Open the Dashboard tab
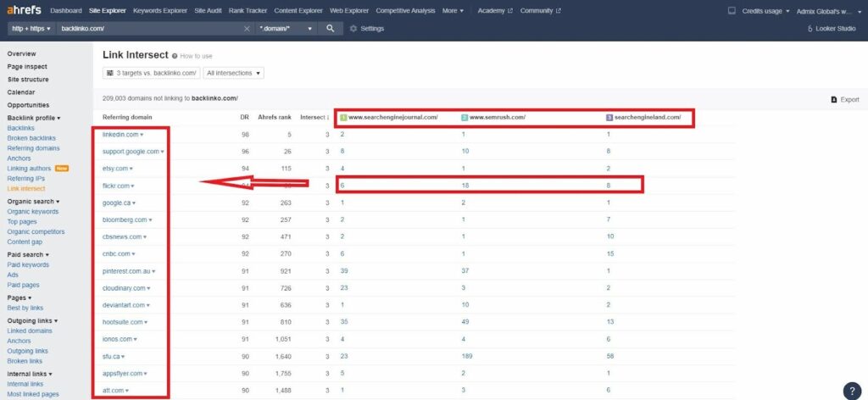Viewport: 868px width, 400px height. (66, 10)
